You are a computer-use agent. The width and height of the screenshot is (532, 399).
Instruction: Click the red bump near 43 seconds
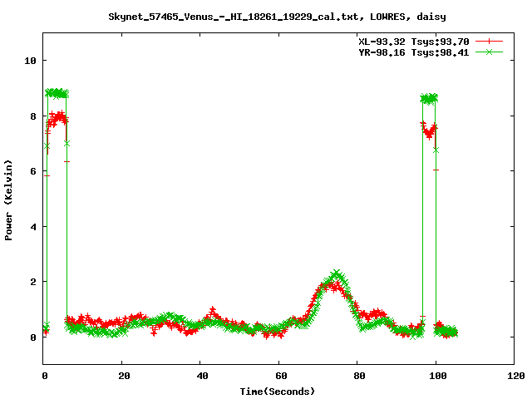point(213,310)
